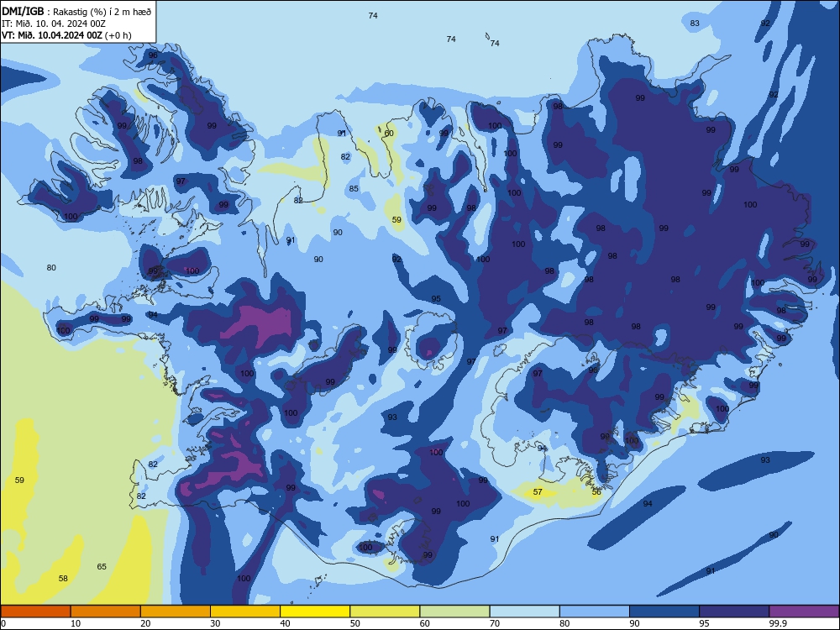Click the '96' humidity value on the map
This screenshot has height=630, width=840.
(153, 55)
